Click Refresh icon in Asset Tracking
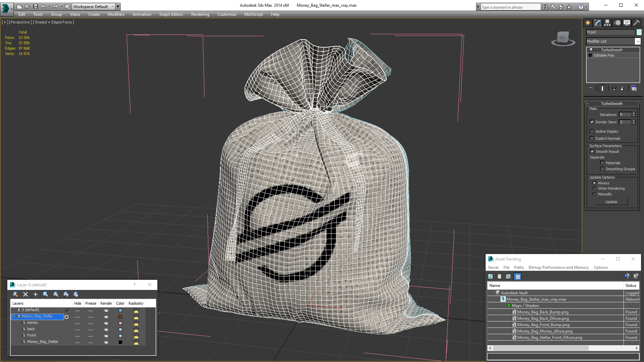Image resolution: width=644 pixels, height=362 pixels. point(490,277)
